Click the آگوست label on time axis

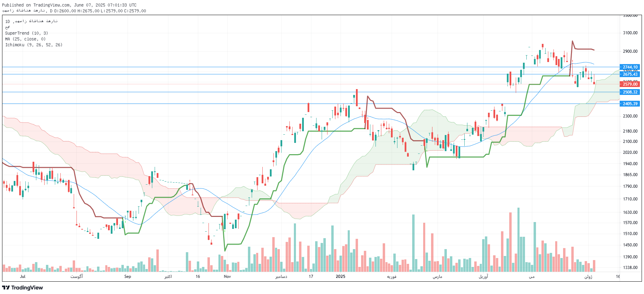tap(77, 277)
